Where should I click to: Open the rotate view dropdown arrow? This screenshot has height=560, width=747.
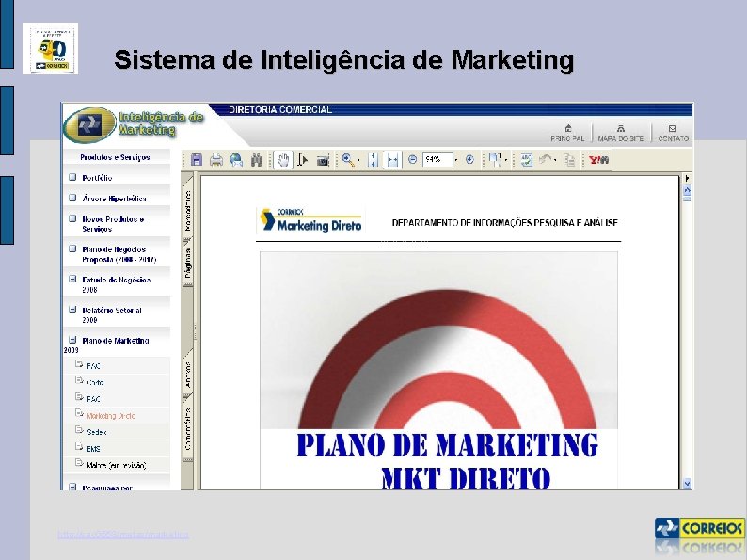pos(506,160)
